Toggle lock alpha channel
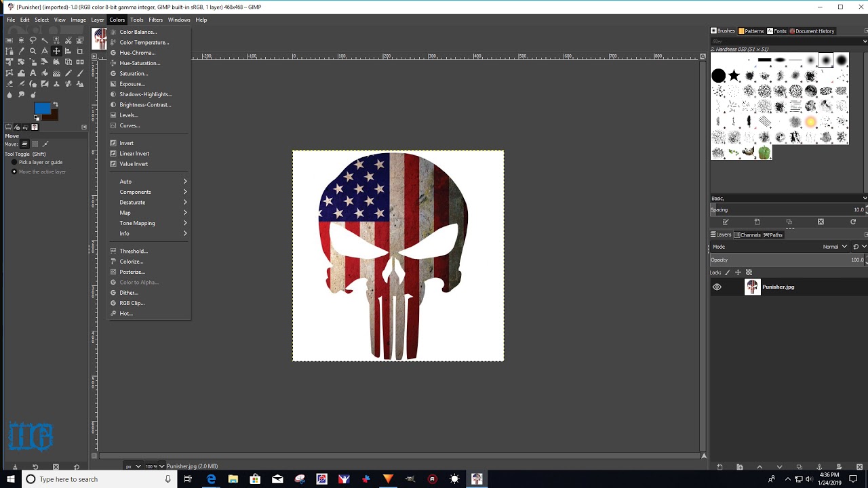Screen dimensions: 868x488 pyautogui.click(x=749, y=272)
